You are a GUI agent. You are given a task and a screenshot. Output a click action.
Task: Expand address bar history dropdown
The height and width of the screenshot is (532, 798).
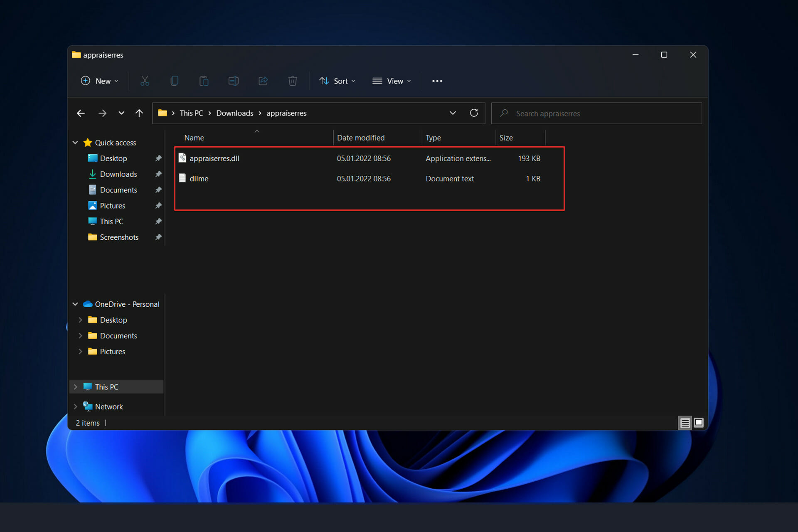pyautogui.click(x=453, y=113)
